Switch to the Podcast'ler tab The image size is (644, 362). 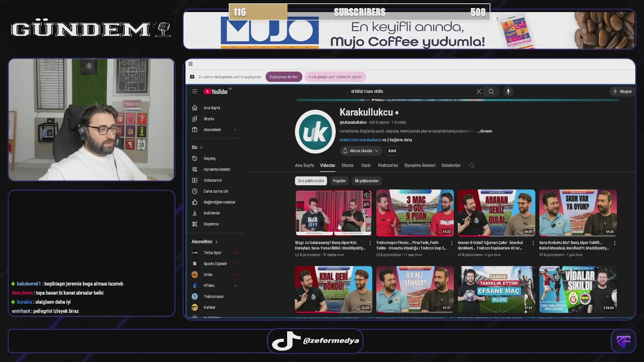point(388,165)
